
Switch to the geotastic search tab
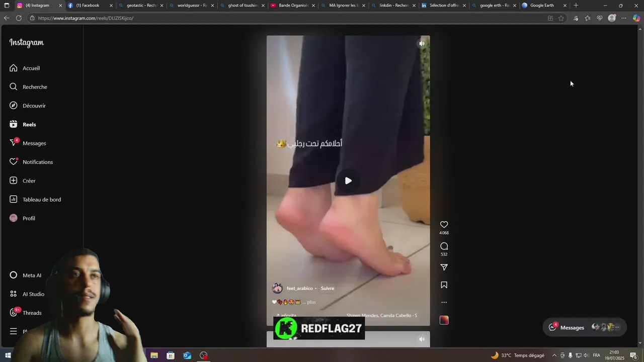click(x=140, y=6)
